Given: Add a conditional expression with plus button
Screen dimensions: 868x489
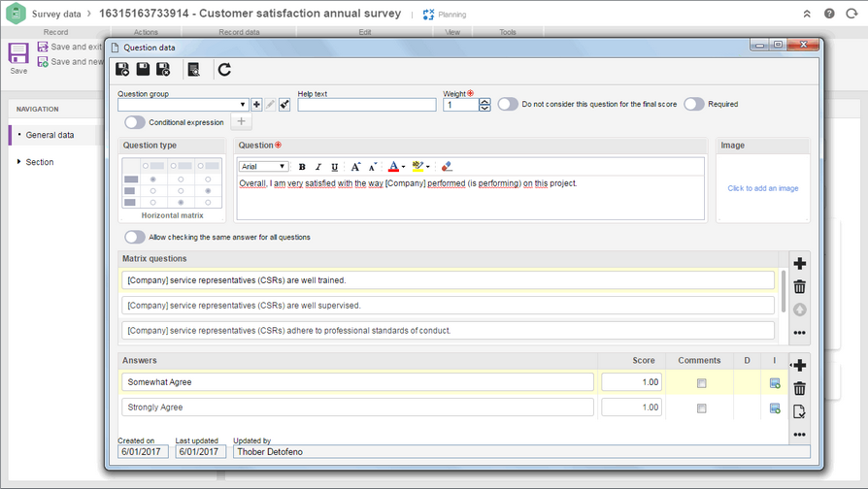Looking at the screenshot, I should pos(242,121).
